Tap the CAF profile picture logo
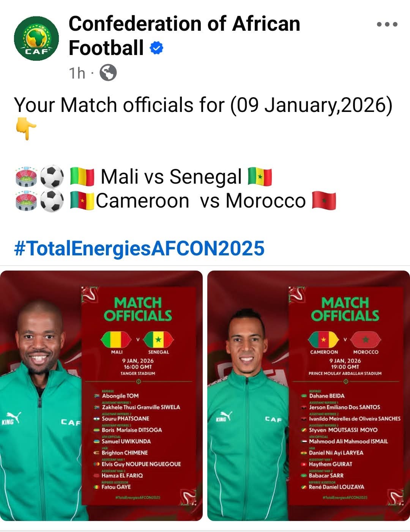Image resolution: width=410 pixels, height=532 pixels. (x=36, y=38)
